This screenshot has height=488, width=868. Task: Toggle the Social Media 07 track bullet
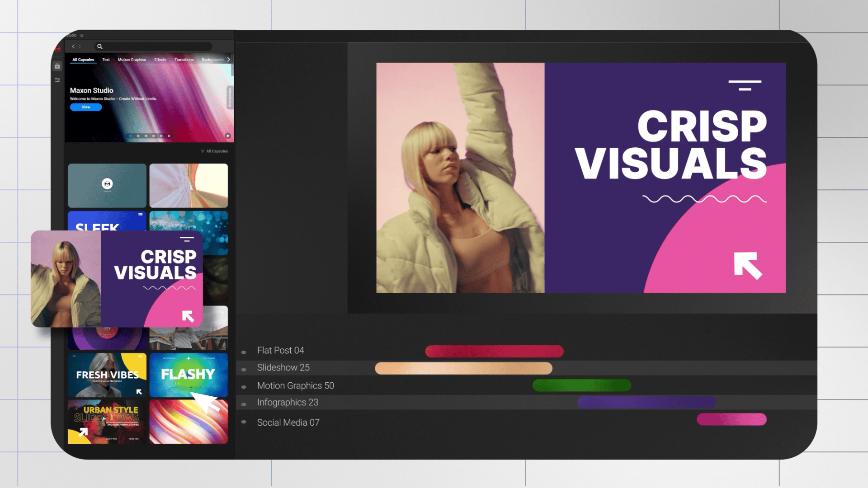click(x=244, y=422)
